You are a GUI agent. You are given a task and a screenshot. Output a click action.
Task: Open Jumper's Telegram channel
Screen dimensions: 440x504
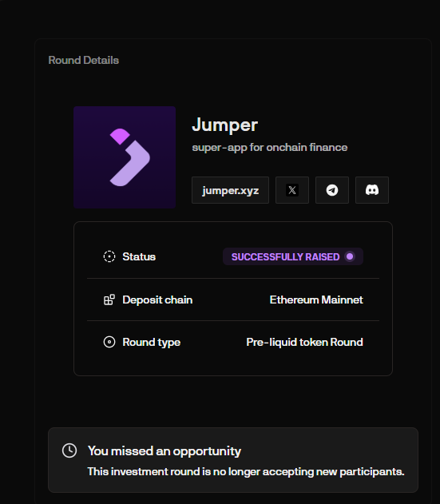[x=332, y=190]
